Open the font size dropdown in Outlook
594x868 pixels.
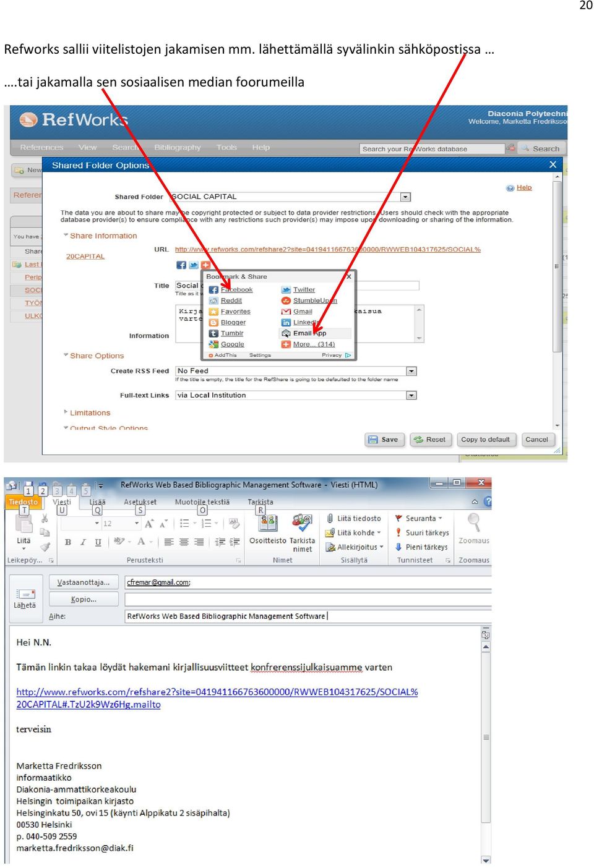[137, 524]
